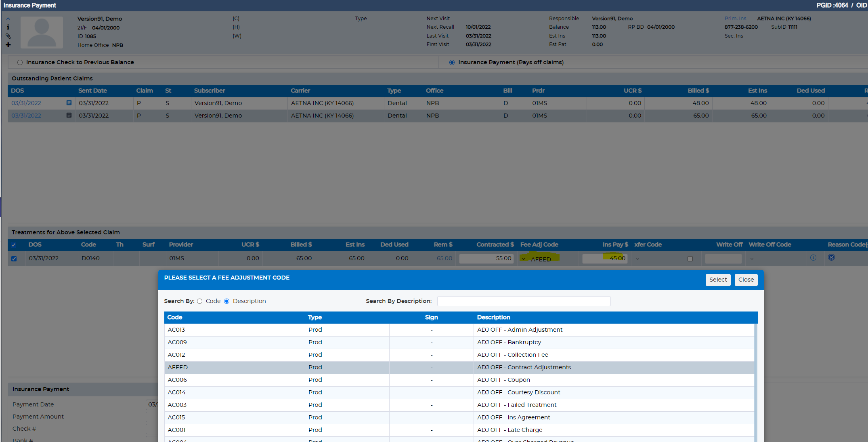Expand the Write Off Code dropdown arrow
Viewport: 868px width, 442px height.
(752, 259)
